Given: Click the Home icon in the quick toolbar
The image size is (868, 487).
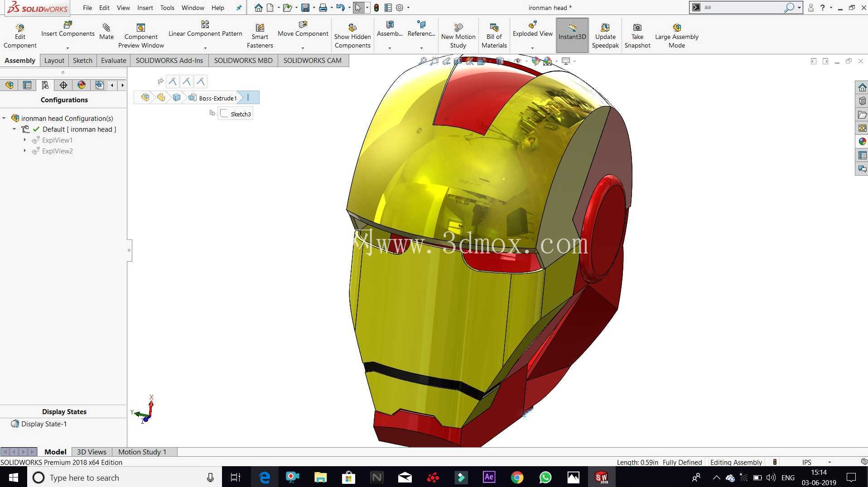Looking at the screenshot, I should click(x=258, y=8).
